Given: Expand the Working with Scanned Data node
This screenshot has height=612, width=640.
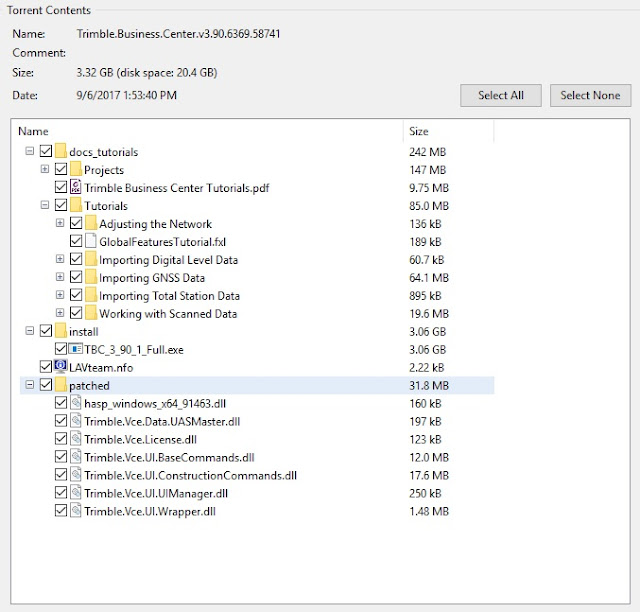Looking at the screenshot, I should [x=60, y=313].
